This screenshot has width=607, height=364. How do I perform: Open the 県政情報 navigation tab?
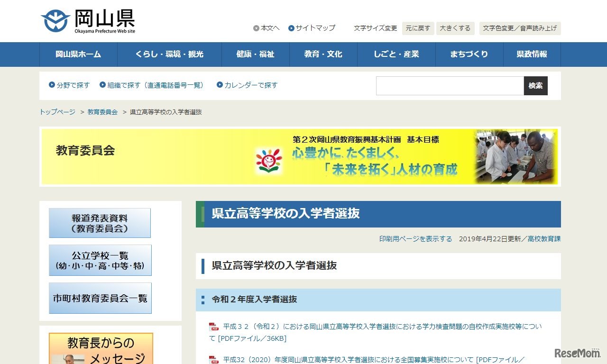532,54
